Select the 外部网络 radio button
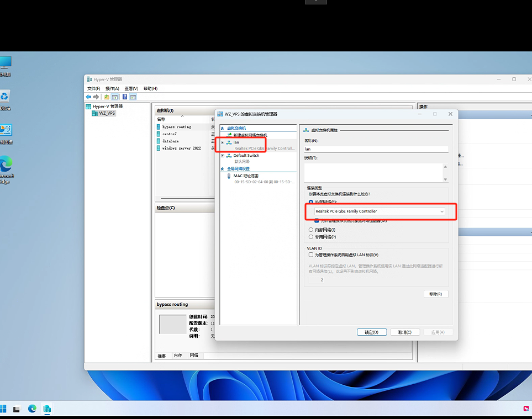 click(x=311, y=202)
